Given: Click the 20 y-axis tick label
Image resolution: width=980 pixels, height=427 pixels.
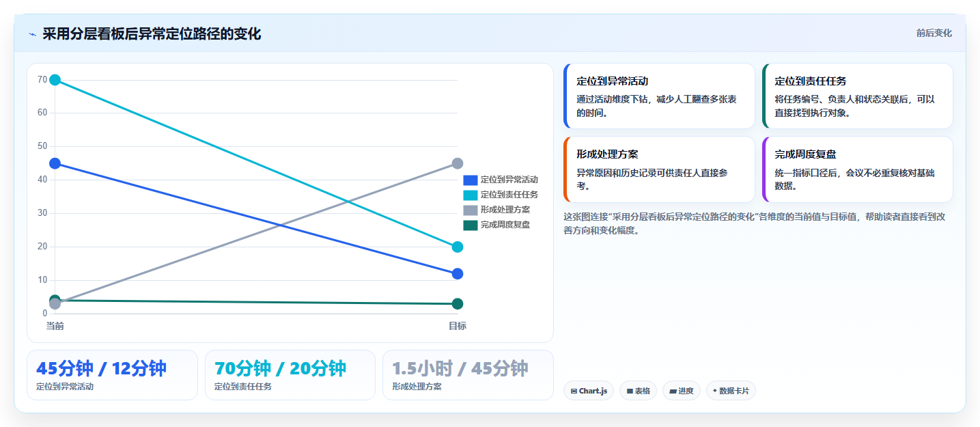Looking at the screenshot, I should coord(42,247).
